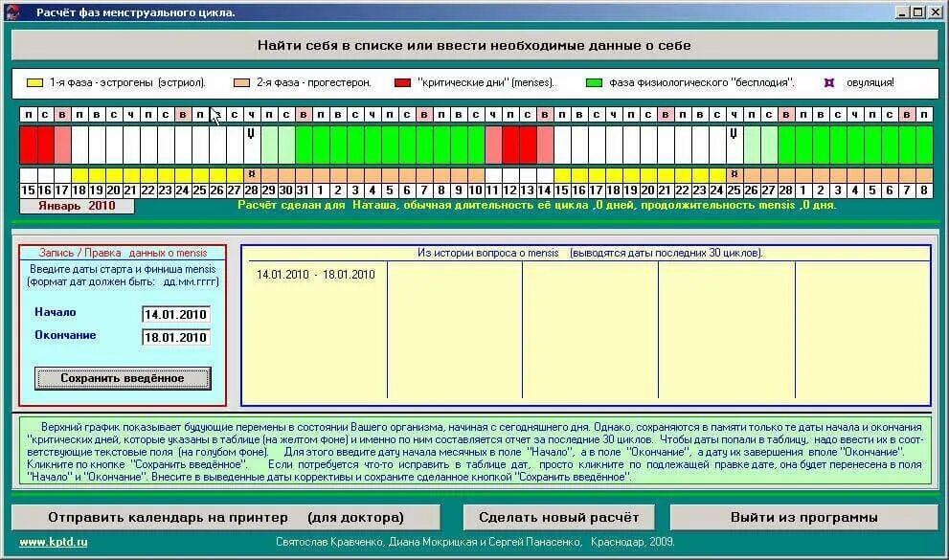
Task: Click the application icon in the title bar
Action: pyautogui.click(x=12, y=12)
